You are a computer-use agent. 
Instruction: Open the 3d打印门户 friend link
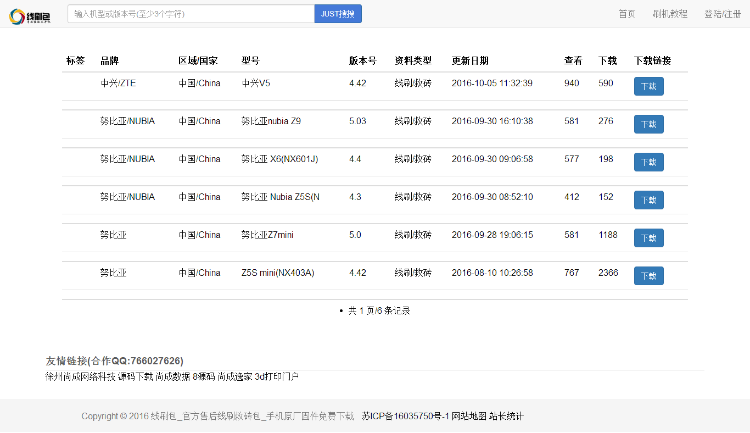click(x=276, y=377)
